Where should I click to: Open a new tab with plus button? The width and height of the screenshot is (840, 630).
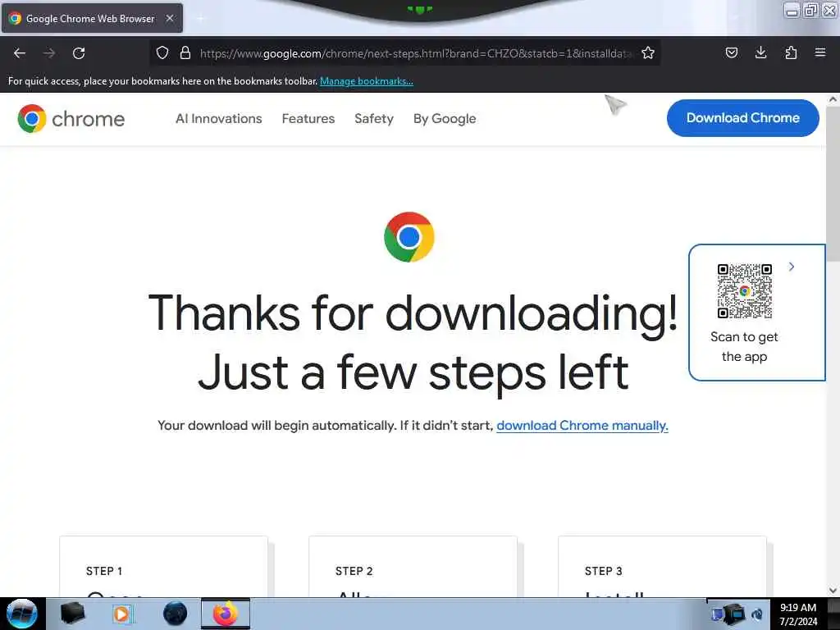200,18
